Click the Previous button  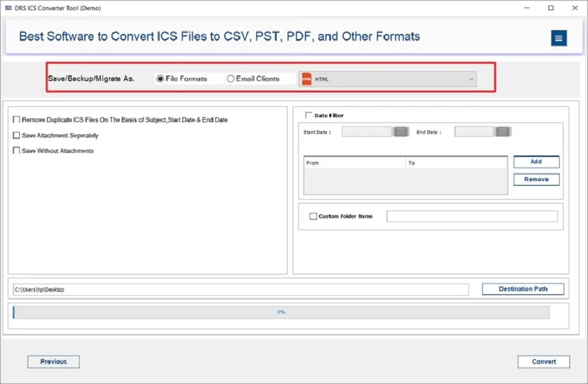click(54, 362)
